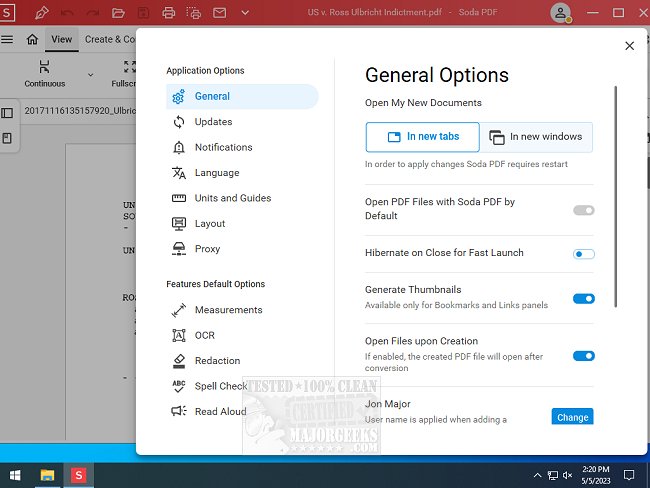This screenshot has width=650, height=488.
Task: Click the network icon in system tray
Action: tap(553, 475)
